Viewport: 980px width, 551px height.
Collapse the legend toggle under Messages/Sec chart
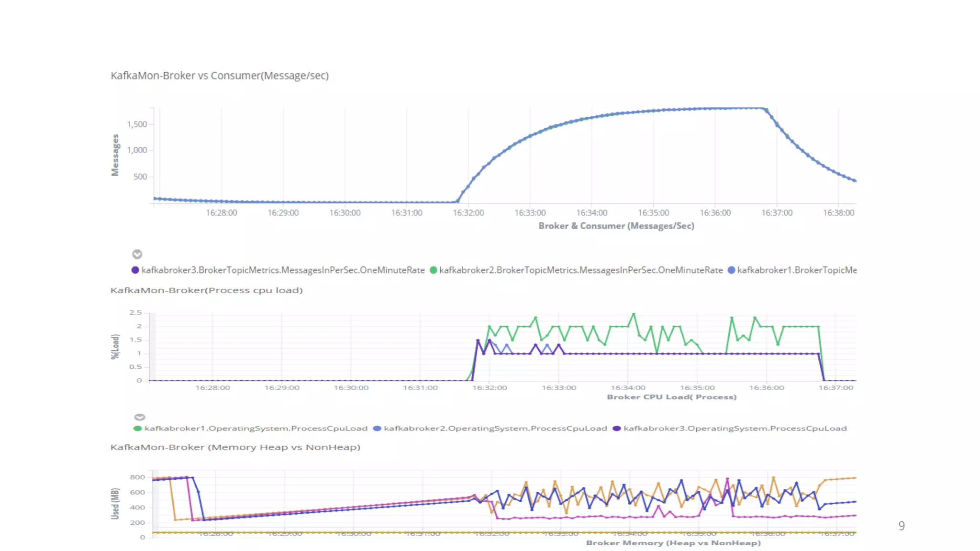click(137, 254)
